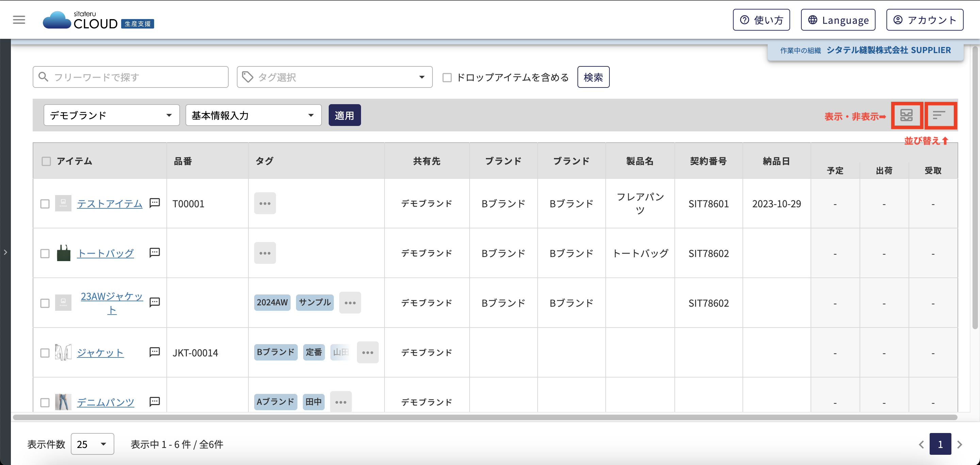Viewport: 980px width, 465px height.
Task: Click the シタテル縫製株式会社 SUPPLIER organization label
Action: pos(888,50)
